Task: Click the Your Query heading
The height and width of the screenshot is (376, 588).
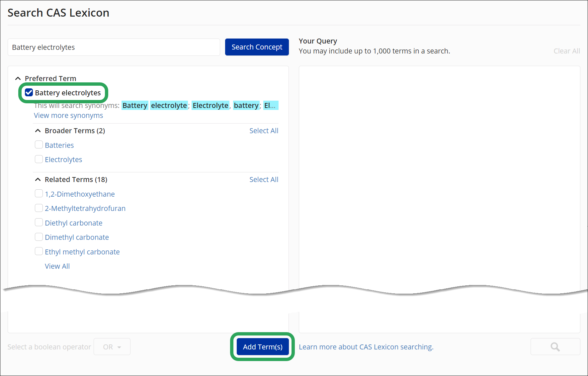Action: pyautogui.click(x=318, y=41)
